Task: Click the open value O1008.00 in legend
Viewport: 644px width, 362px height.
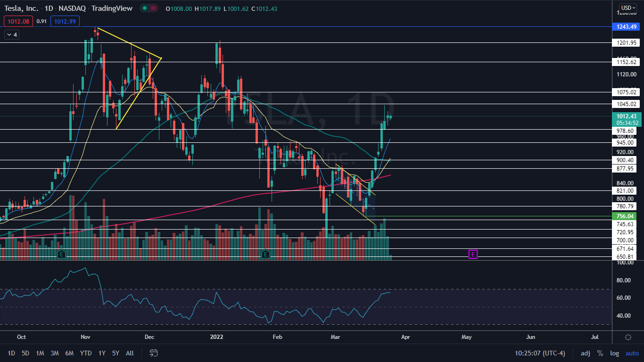Action: (178, 8)
